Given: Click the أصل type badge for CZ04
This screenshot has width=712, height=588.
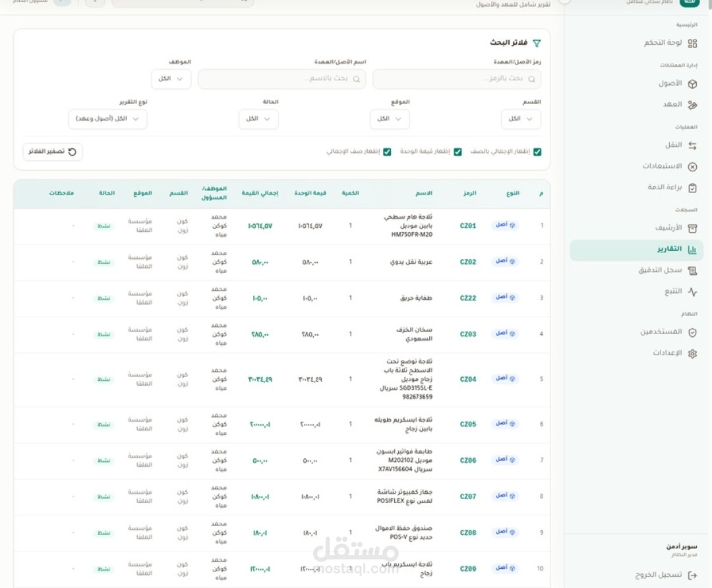Looking at the screenshot, I should click(505, 378).
